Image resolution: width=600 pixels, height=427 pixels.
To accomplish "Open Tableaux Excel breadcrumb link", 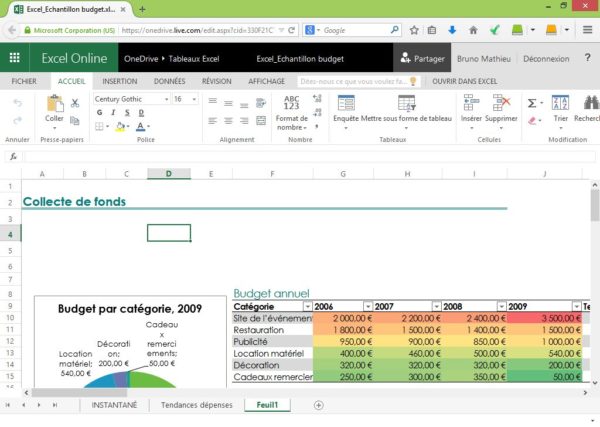I will tap(194, 59).
